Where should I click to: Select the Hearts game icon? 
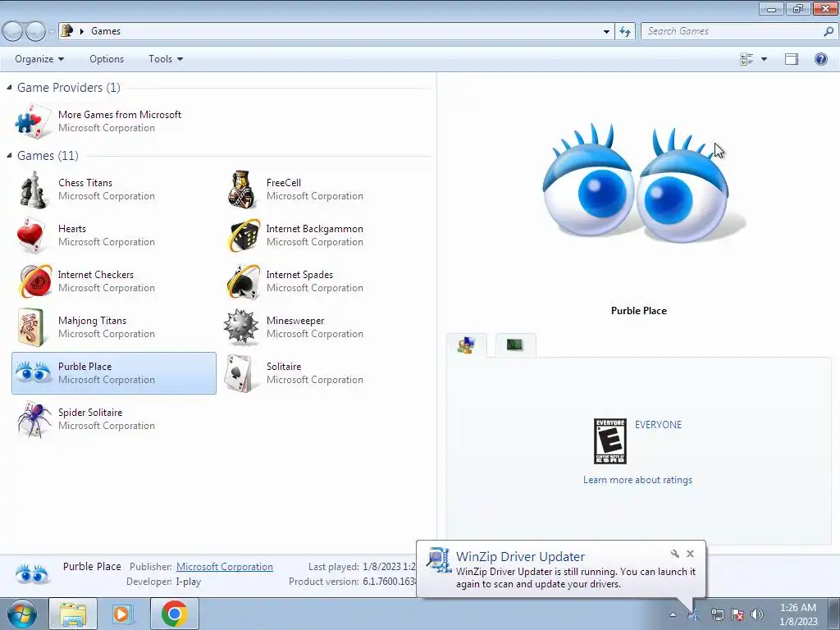tap(31, 235)
